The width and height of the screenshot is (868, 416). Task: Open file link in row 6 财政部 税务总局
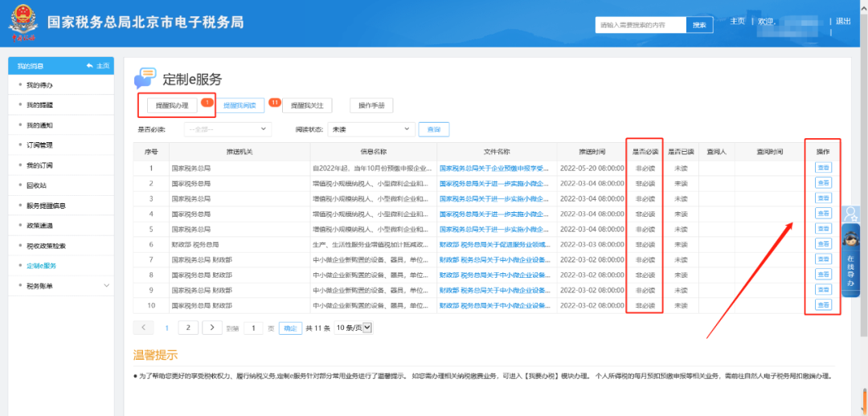495,244
